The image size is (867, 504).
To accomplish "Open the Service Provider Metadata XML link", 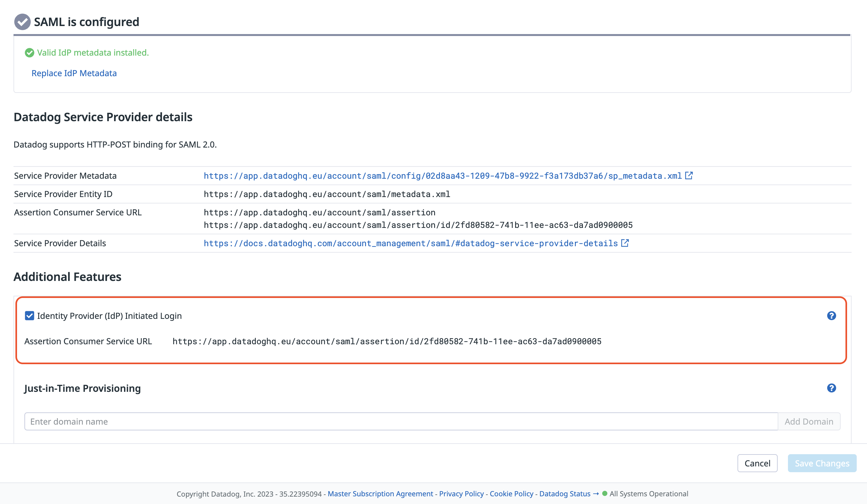I will point(442,176).
